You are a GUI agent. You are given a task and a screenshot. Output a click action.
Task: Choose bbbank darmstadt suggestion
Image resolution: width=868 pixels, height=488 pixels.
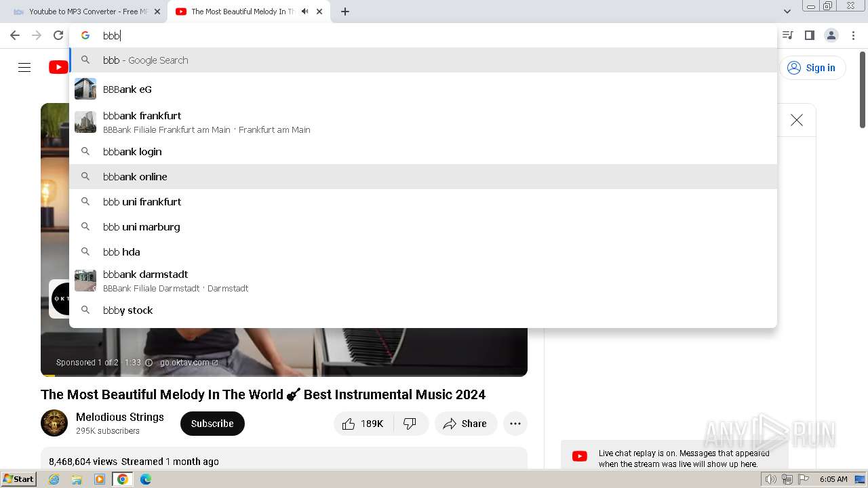click(423, 281)
